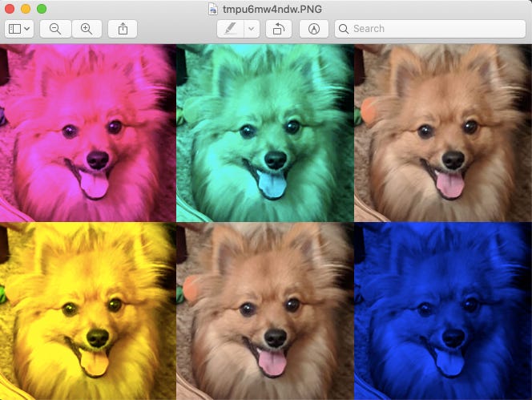Close the Preview window
Screen dimensions: 532x400
tap(10, 9)
